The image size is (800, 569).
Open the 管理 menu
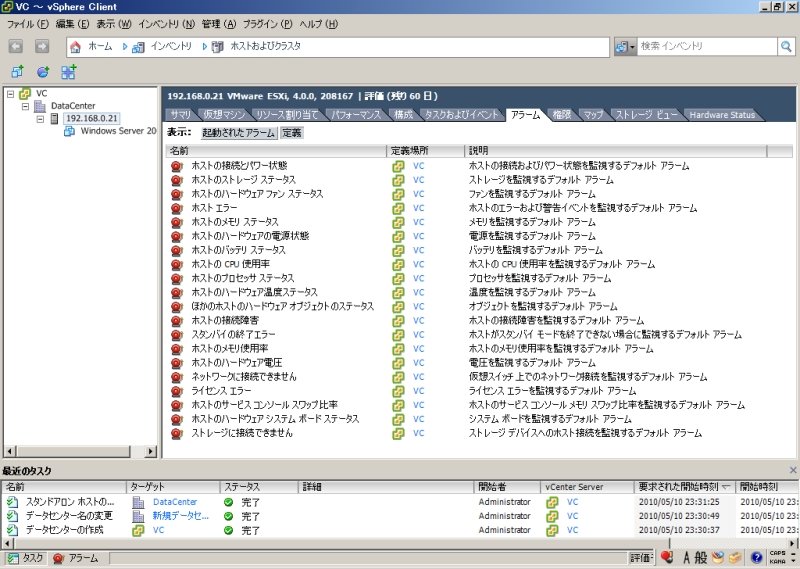(219, 24)
